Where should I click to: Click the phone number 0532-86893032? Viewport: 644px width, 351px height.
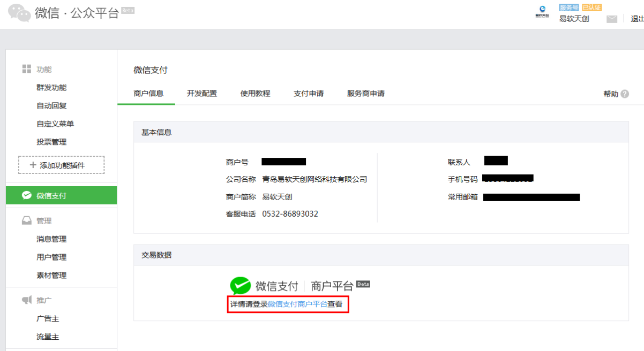click(x=290, y=213)
